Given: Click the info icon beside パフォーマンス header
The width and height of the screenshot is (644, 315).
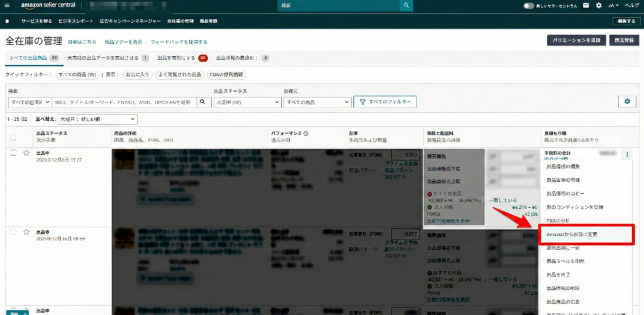Looking at the screenshot, I should [x=306, y=133].
